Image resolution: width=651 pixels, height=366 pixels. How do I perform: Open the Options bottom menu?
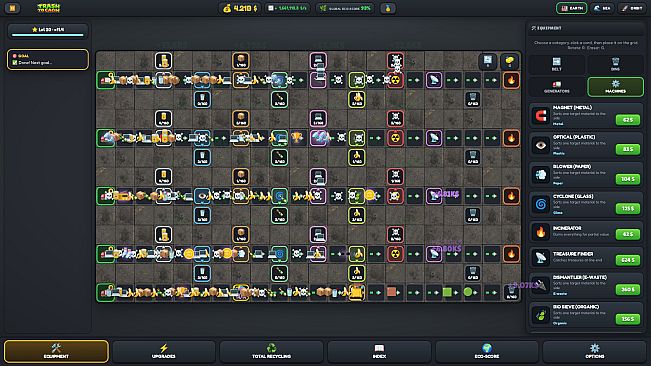click(595, 351)
